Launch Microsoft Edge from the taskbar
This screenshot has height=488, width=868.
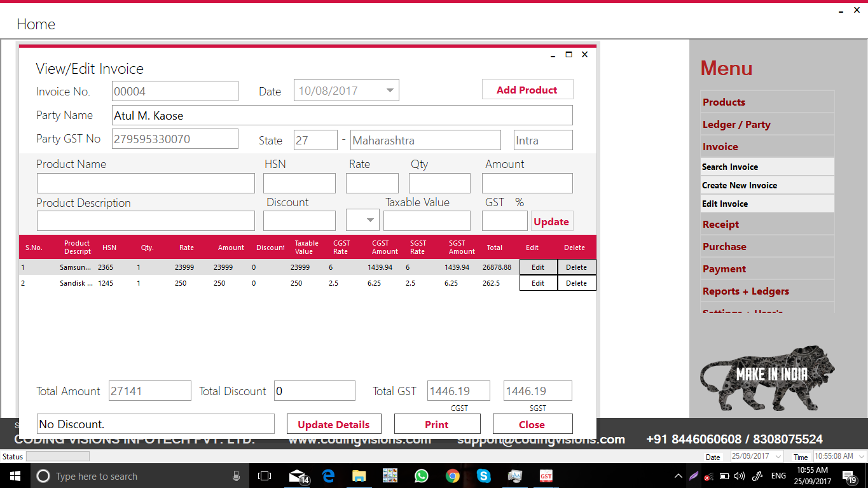tap(327, 476)
